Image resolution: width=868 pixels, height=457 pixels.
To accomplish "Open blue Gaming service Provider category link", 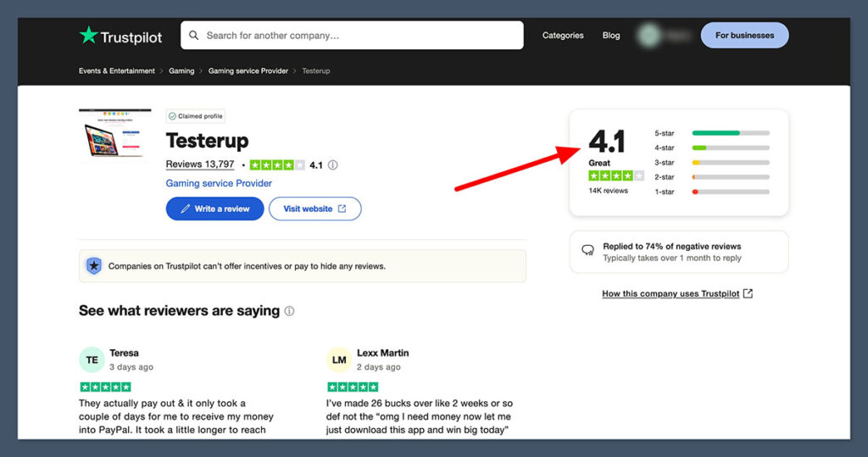I will point(219,183).
